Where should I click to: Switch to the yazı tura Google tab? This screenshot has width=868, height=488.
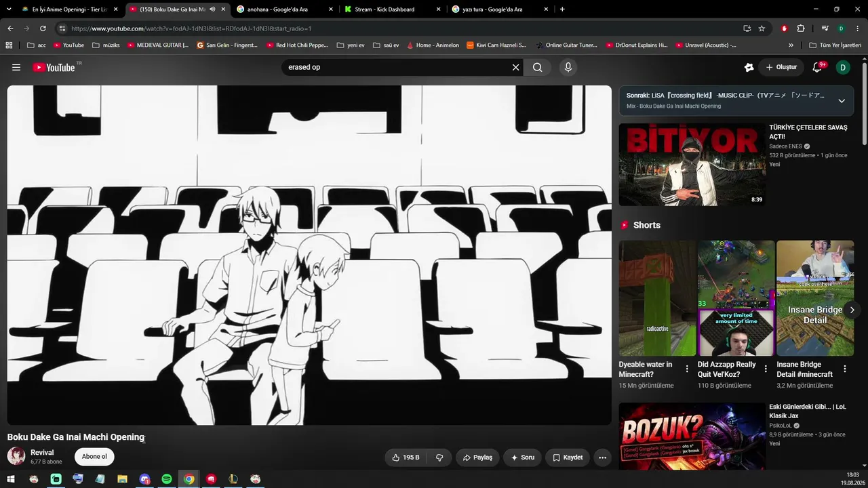point(499,9)
